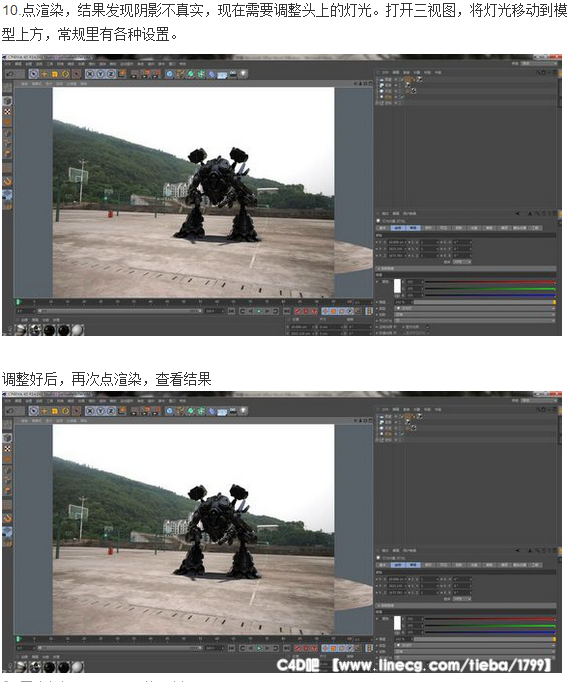Click play button in second screenshot timeline
This screenshot has width=577, height=682.
(x=259, y=648)
